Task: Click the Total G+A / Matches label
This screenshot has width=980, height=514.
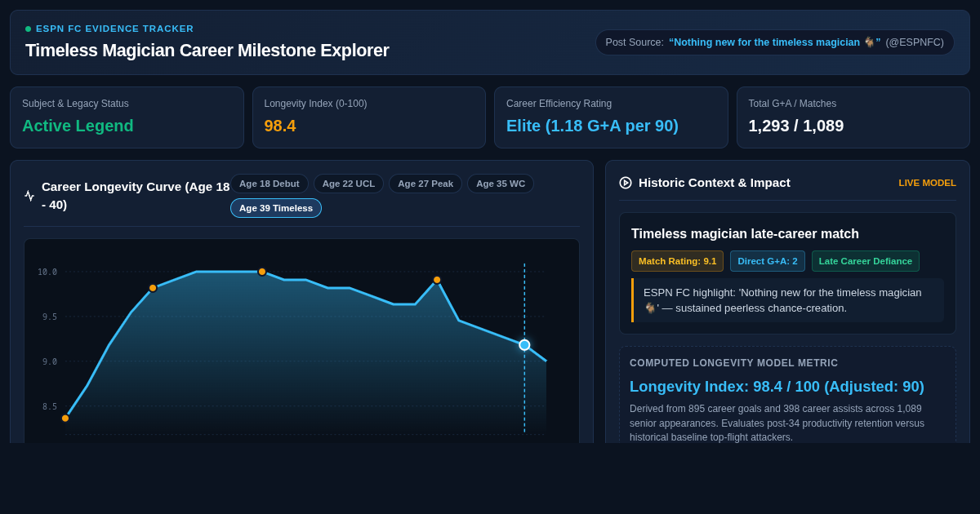Action: (x=792, y=104)
